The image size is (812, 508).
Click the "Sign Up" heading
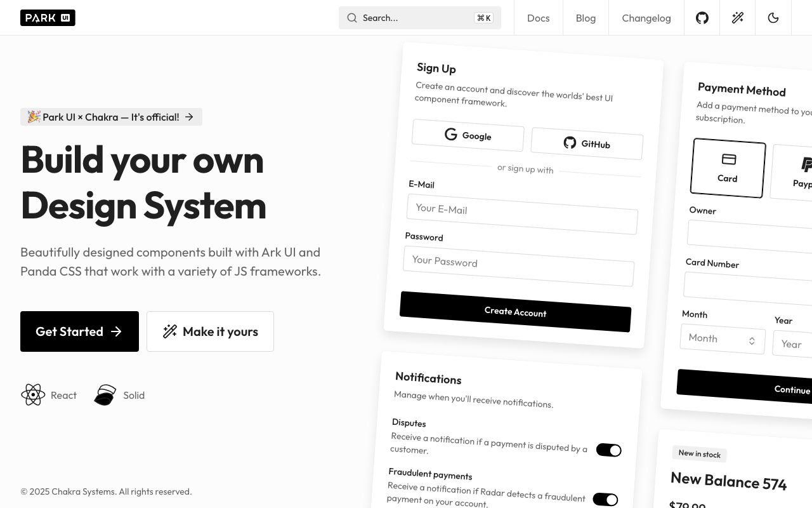pyautogui.click(x=436, y=68)
